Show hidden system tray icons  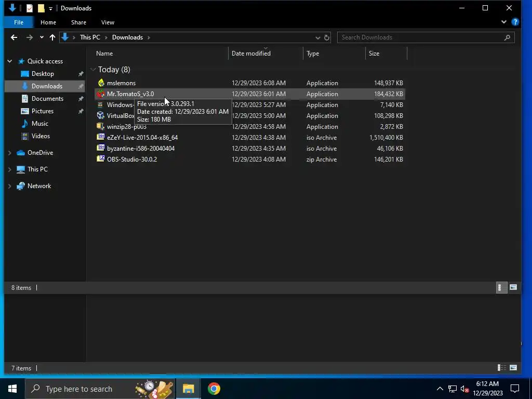point(440,389)
